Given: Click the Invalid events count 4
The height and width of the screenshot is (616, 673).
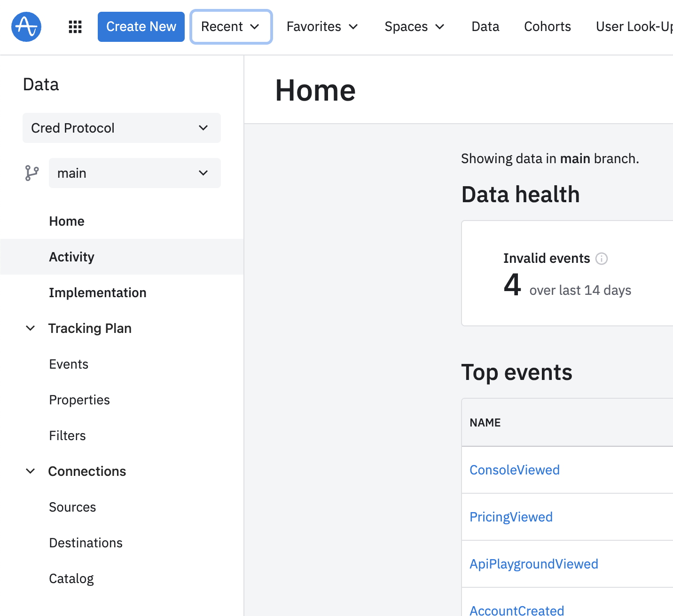Looking at the screenshot, I should (512, 285).
